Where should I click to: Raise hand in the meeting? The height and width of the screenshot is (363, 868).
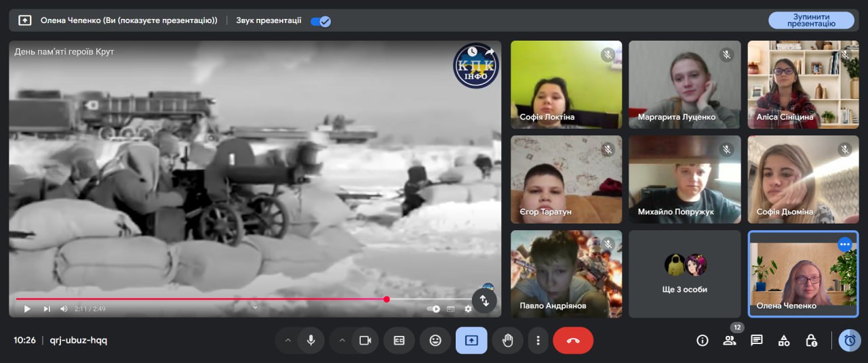(507, 341)
